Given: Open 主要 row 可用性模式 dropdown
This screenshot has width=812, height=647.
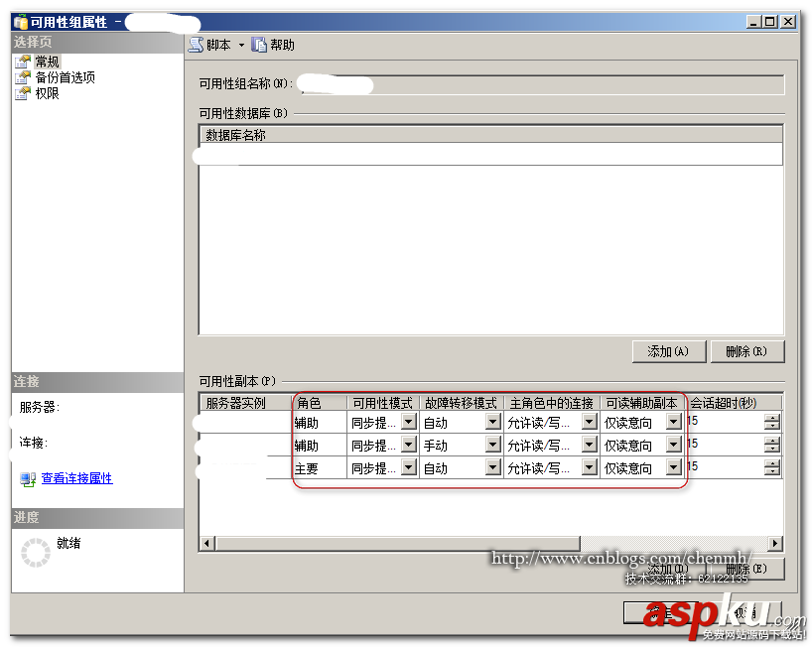Looking at the screenshot, I should [x=409, y=467].
